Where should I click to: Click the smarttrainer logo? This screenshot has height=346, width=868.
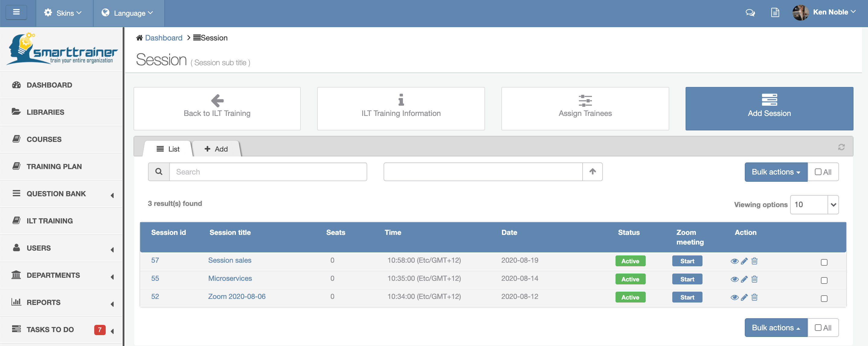tap(62, 49)
